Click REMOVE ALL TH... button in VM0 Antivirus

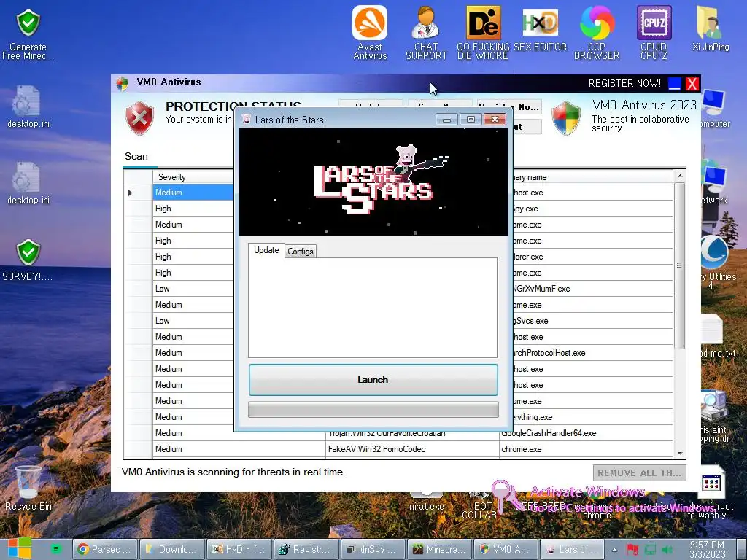639,472
